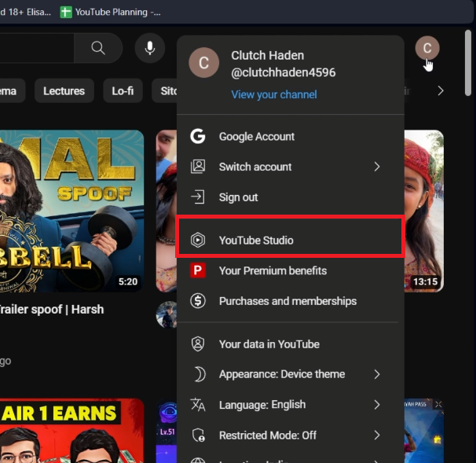Open Your data in YouTube
The height and width of the screenshot is (463, 476).
tap(291, 344)
